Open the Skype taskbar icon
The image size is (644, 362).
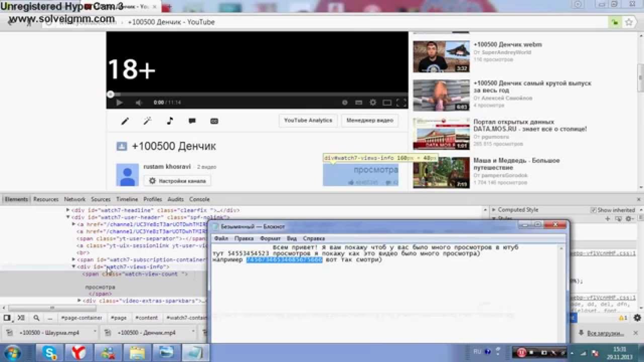click(x=50, y=352)
